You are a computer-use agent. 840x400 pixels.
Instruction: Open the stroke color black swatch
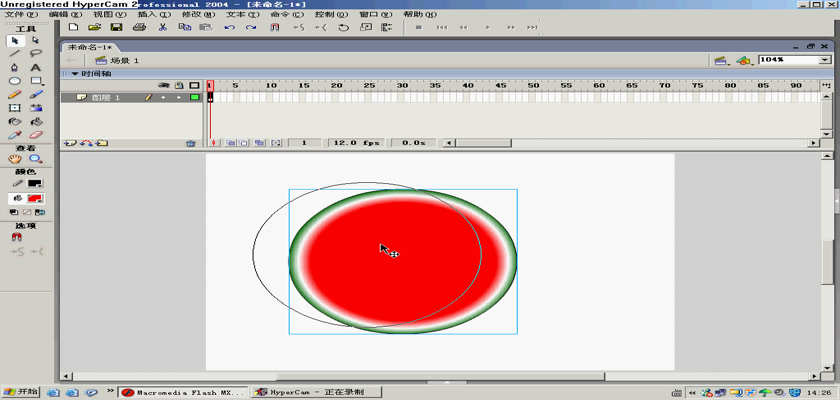tap(35, 183)
